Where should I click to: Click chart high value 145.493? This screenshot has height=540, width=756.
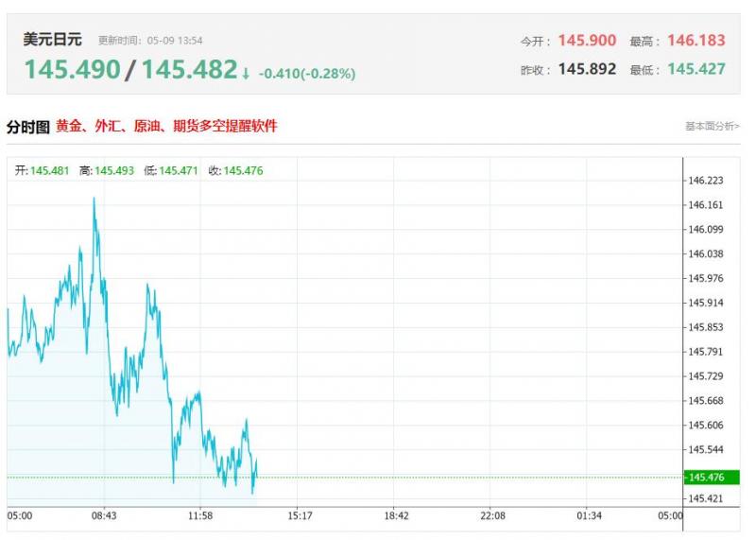[114, 170]
